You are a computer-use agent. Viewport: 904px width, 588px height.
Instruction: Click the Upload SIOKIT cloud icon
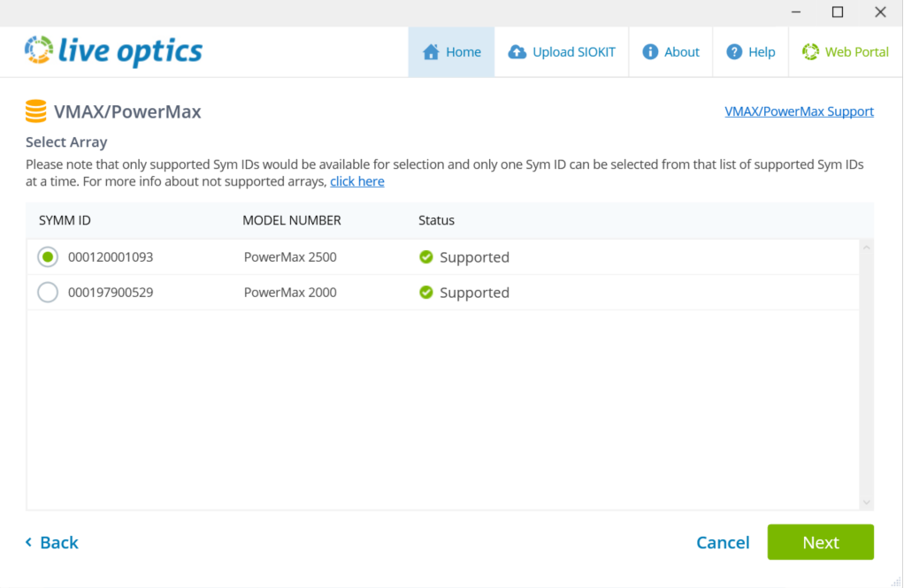[517, 52]
